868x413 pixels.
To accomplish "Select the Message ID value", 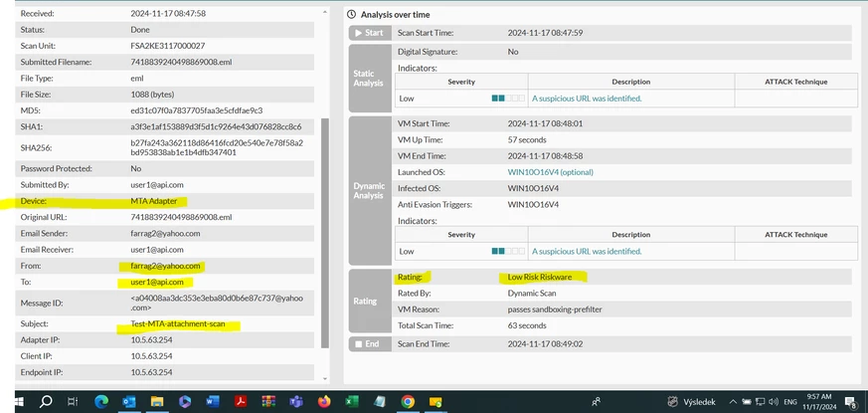I will coord(217,303).
